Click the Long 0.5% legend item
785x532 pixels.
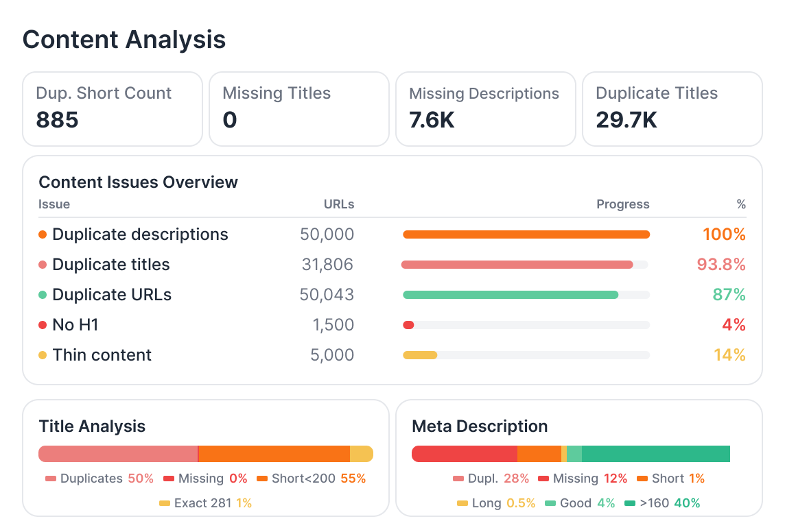(496, 503)
